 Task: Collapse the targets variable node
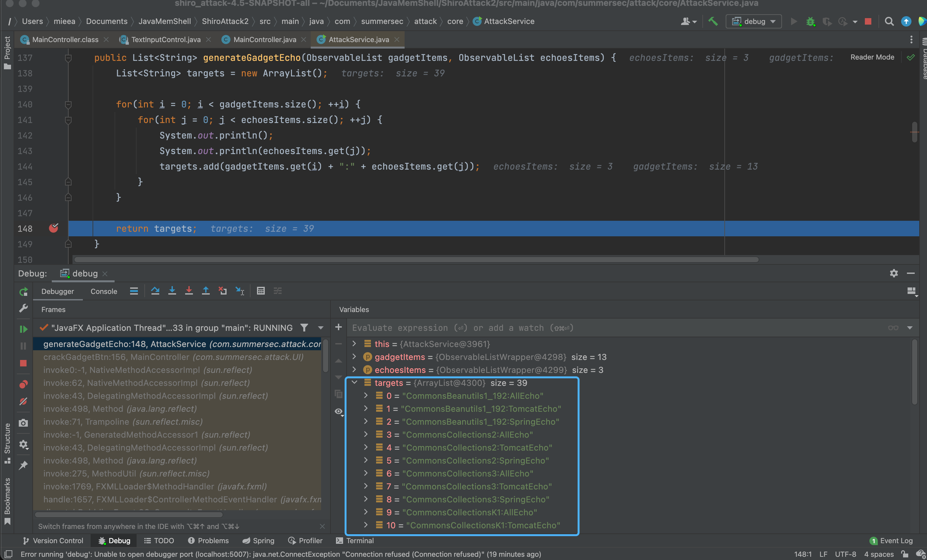[354, 382]
